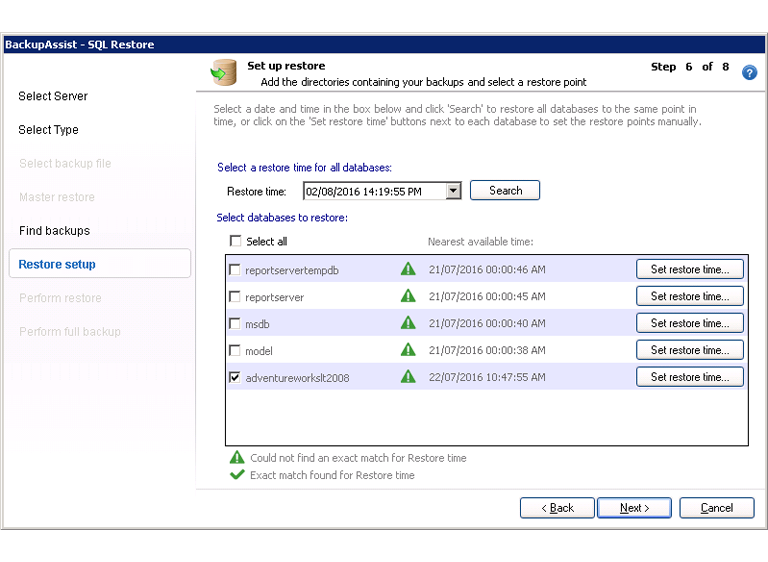
Task: Click the database restore icon in header
Action: (x=222, y=72)
